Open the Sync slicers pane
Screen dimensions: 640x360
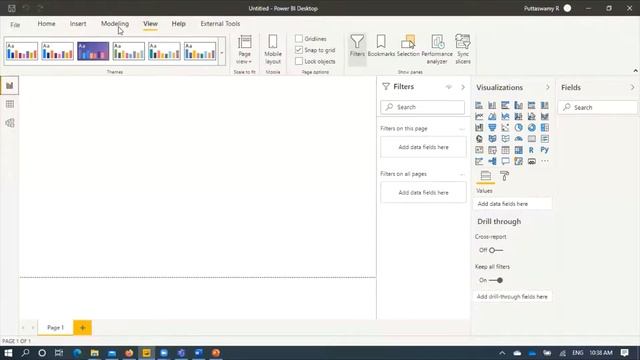463,49
